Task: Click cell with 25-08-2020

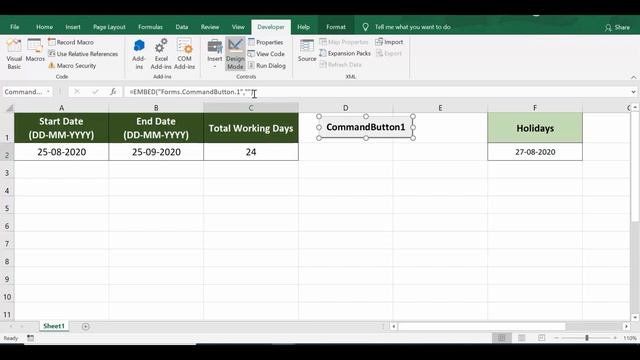Action: tap(62, 152)
